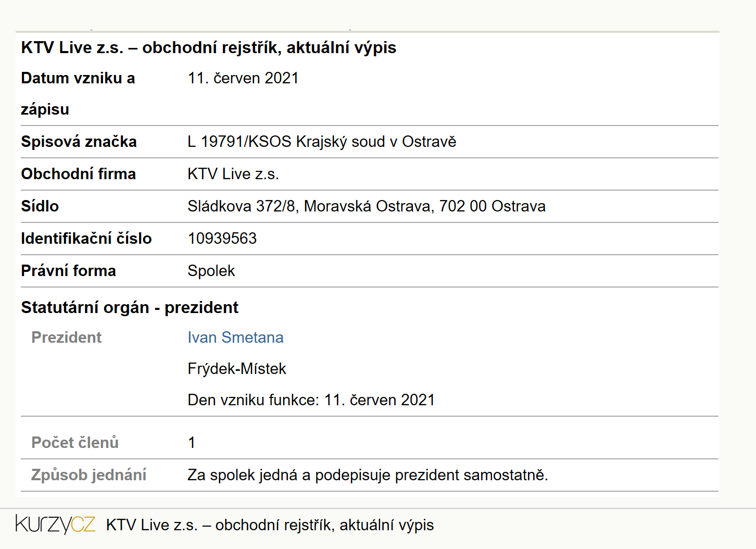The image size is (756, 549).
Task: Select the legal form value 'Spolek'
Action: coord(211,271)
